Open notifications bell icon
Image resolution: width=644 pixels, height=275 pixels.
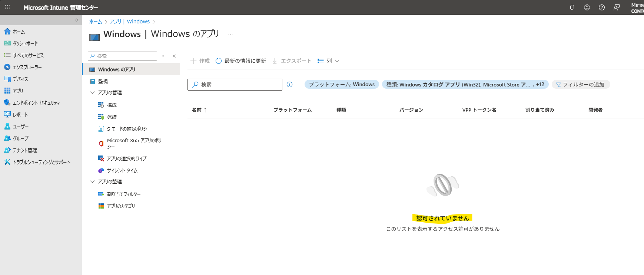pos(572,7)
